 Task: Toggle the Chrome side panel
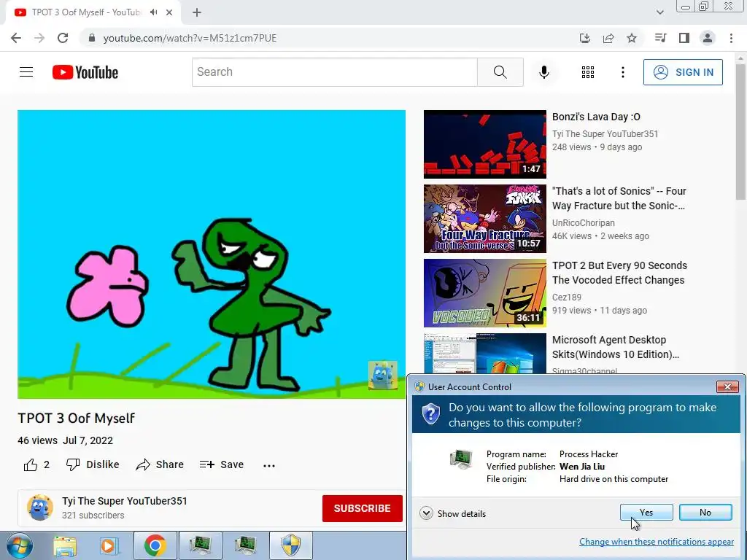pos(684,38)
